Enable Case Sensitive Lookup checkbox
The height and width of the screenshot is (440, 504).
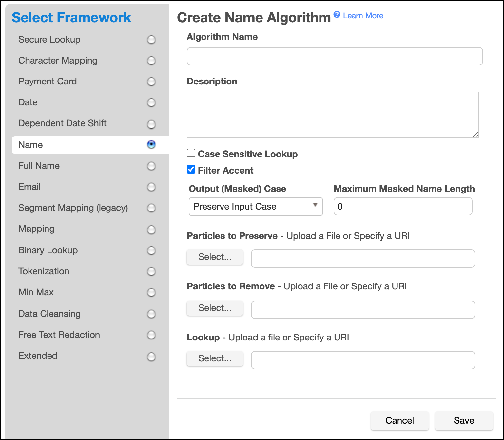tap(191, 153)
